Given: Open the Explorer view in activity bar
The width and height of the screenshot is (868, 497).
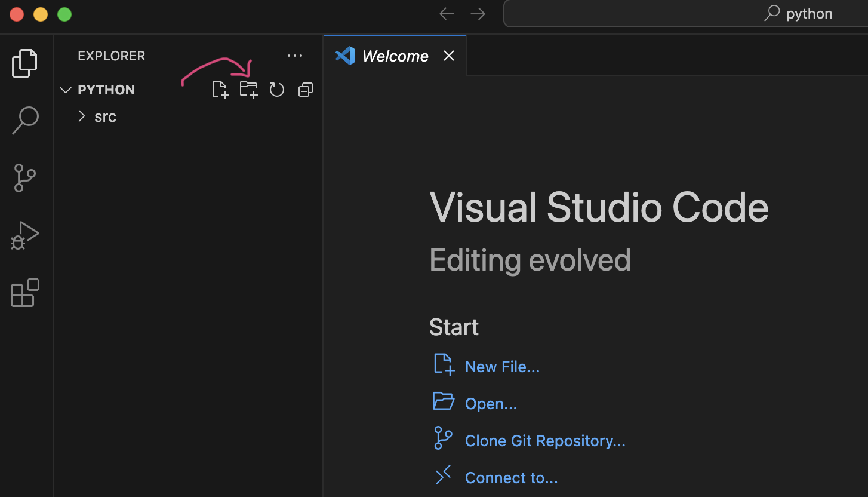Looking at the screenshot, I should (x=25, y=63).
